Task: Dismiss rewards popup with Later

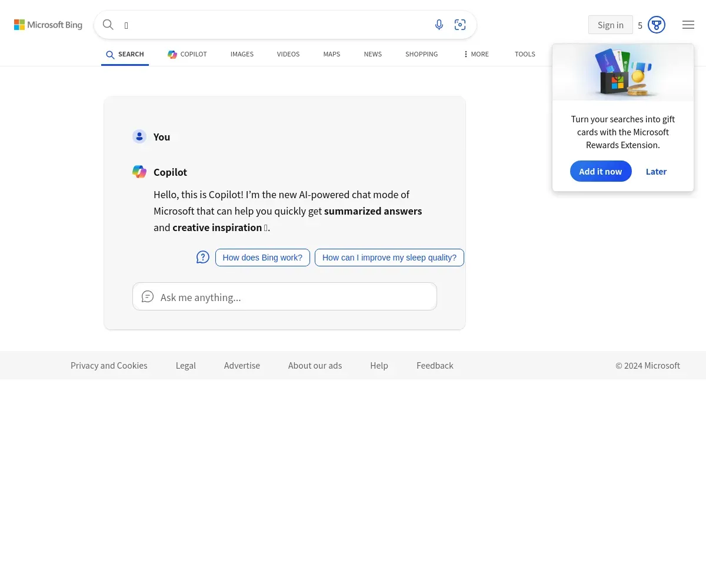Action: click(656, 171)
